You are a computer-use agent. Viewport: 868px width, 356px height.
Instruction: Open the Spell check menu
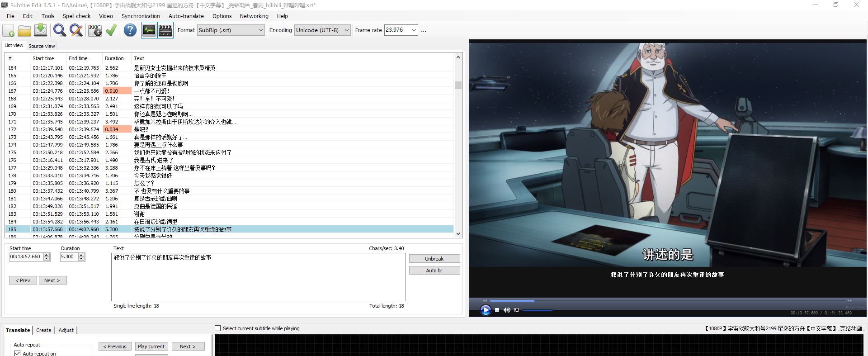77,16
